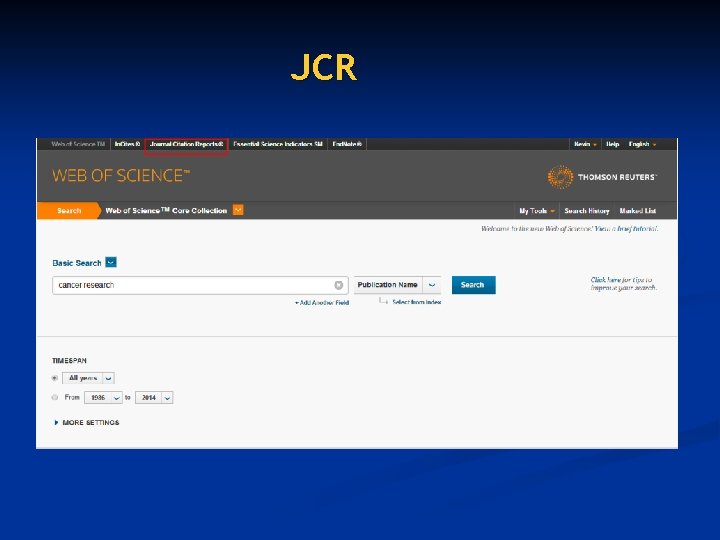
Task: Select the From year range radio button
Action: (55, 397)
